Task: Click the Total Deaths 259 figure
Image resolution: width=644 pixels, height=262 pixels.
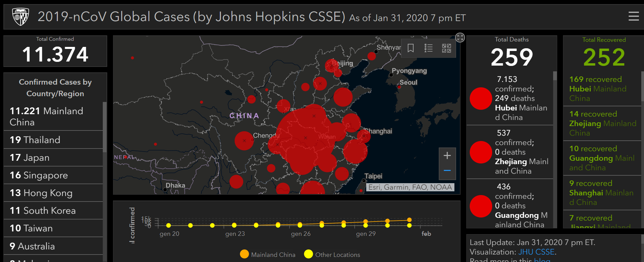Action: tap(512, 57)
